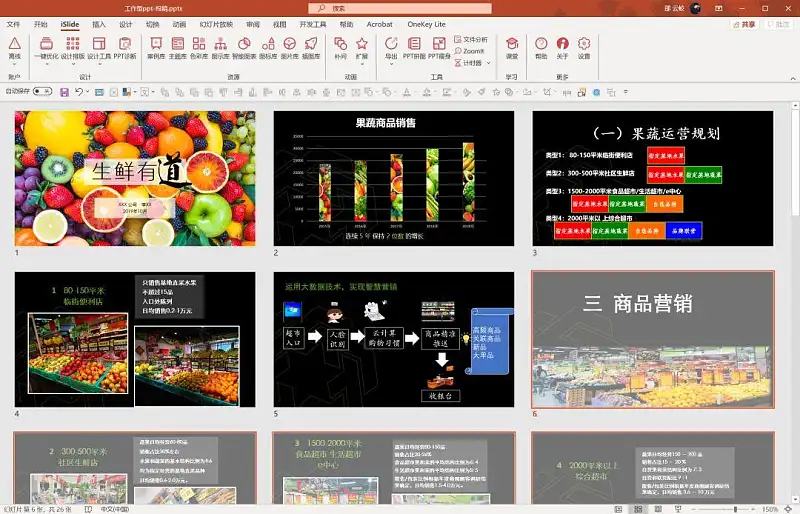Image resolution: width=800 pixels, height=514 pixels.
Task: Click the 中文(中国) language indicator
Action: 115,509
